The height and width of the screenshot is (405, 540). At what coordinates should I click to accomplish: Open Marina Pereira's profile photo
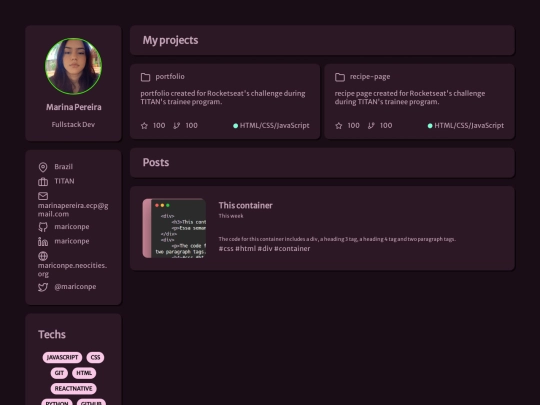[73, 66]
